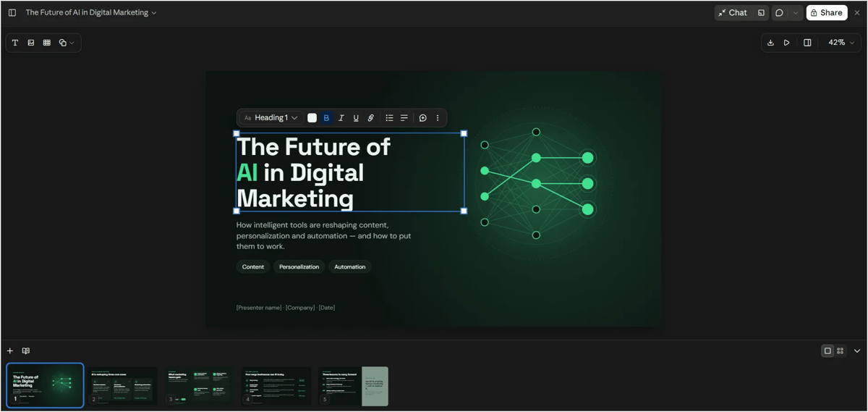Select slide 5 thumbnail
The height and width of the screenshot is (412, 868).
(353, 386)
